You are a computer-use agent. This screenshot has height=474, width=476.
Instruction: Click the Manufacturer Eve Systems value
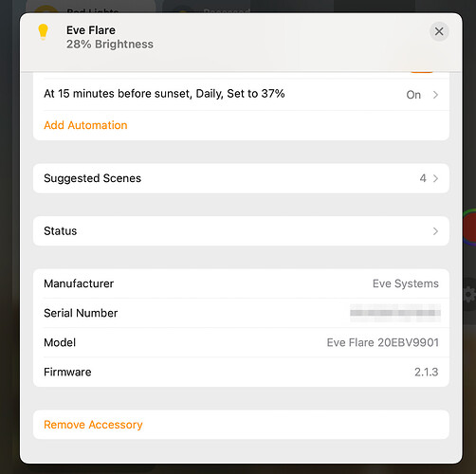pos(406,283)
